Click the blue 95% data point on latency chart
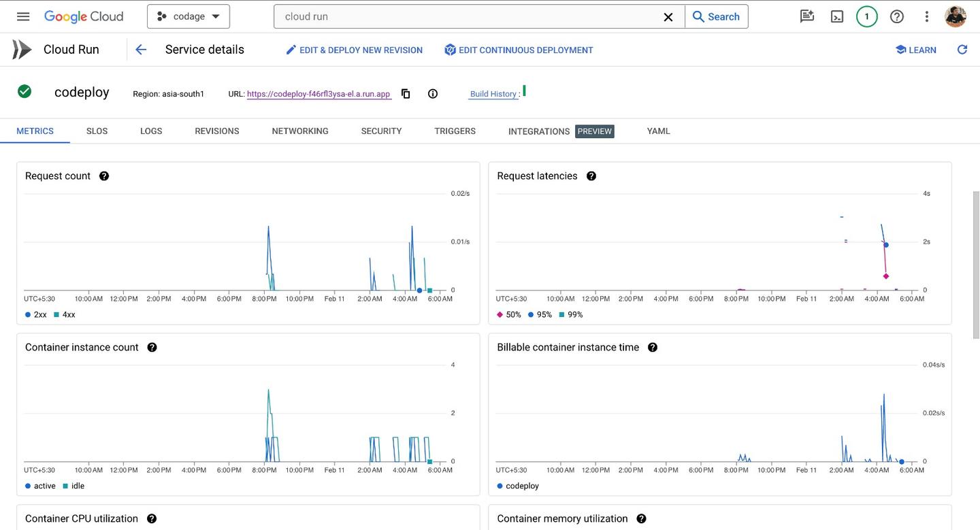This screenshot has width=980, height=530. click(885, 244)
